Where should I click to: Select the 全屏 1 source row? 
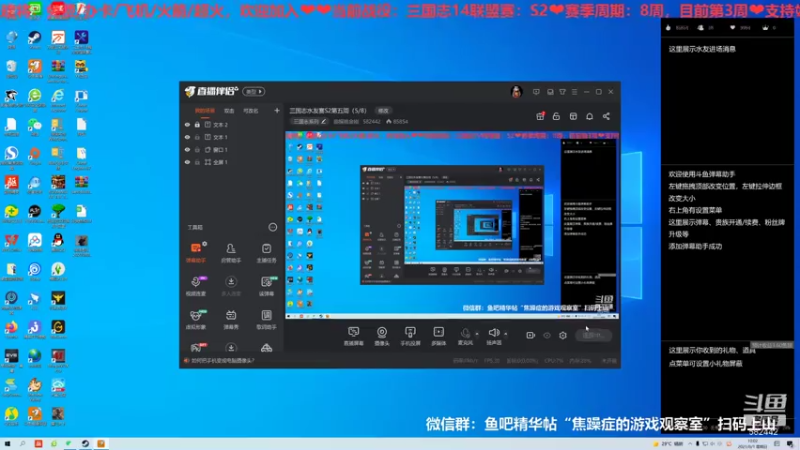pyautogui.click(x=232, y=162)
